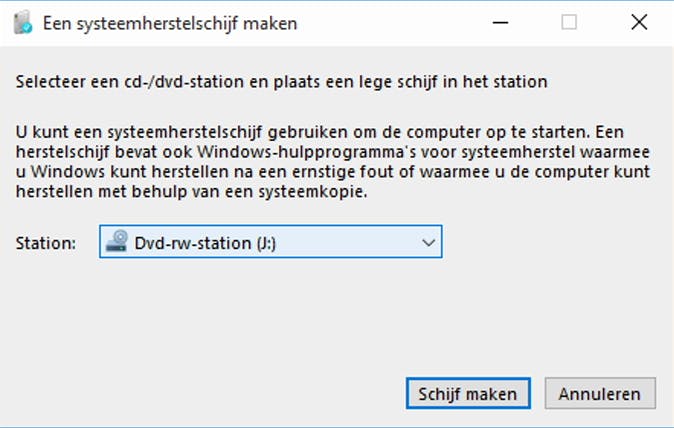This screenshot has height=428, width=674.
Task: Click the DVD drive icon in the Station box
Action: [x=119, y=242]
